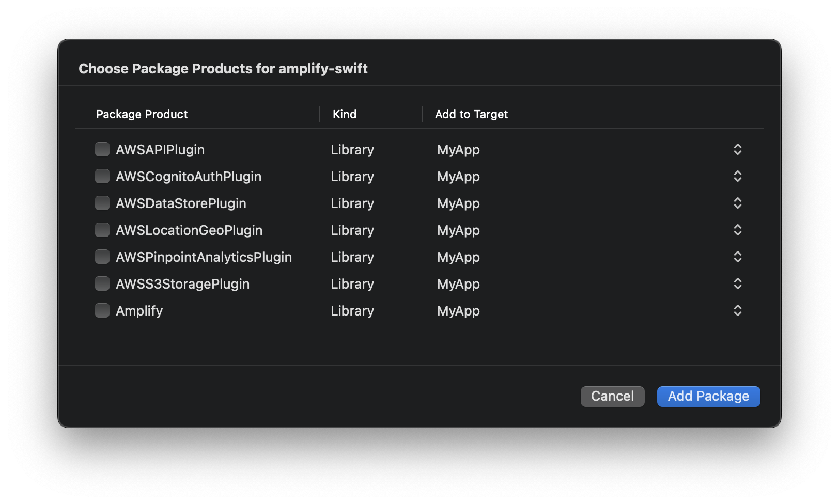Check the Amplify product checkbox

click(x=102, y=310)
